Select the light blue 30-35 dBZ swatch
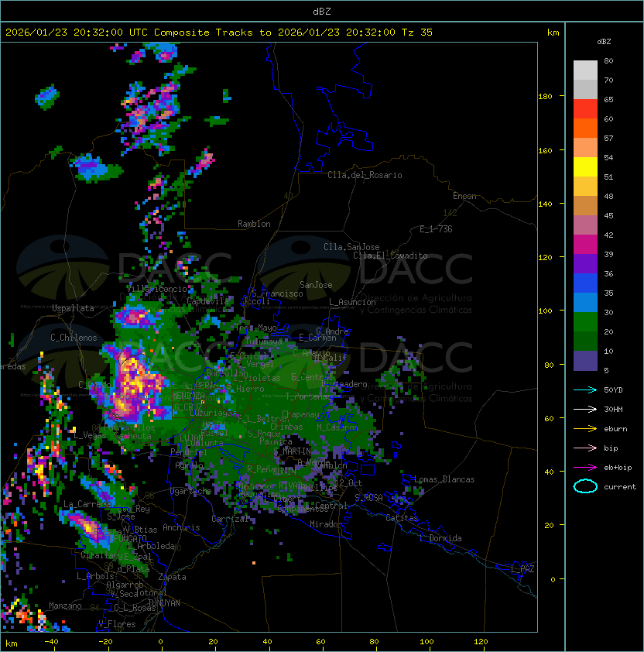This screenshot has width=644, height=652. click(585, 303)
